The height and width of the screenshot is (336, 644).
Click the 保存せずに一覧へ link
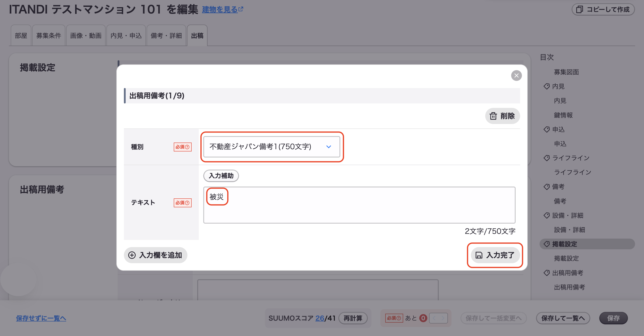pyautogui.click(x=41, y=318)
